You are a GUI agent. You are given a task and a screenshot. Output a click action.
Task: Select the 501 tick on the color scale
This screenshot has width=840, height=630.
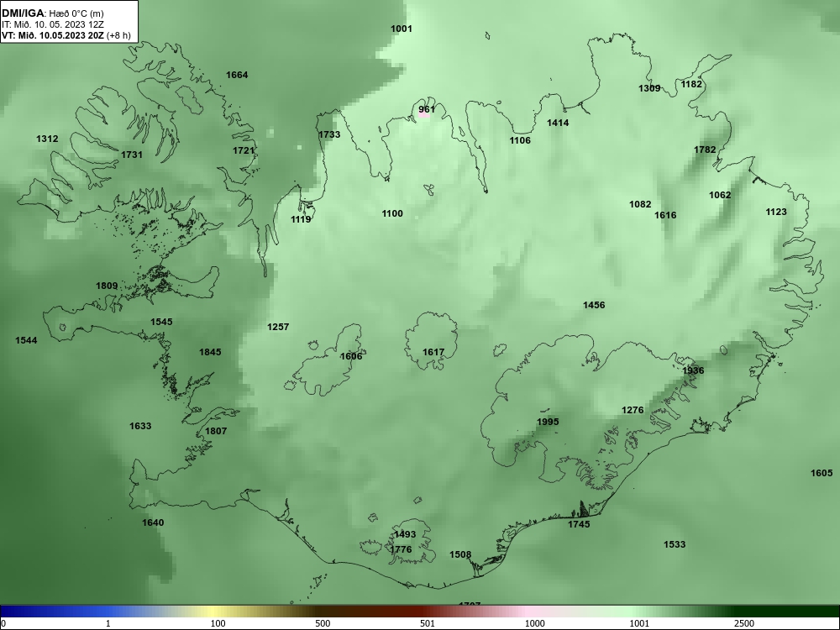pyautogui.click(x=427, y=623)
